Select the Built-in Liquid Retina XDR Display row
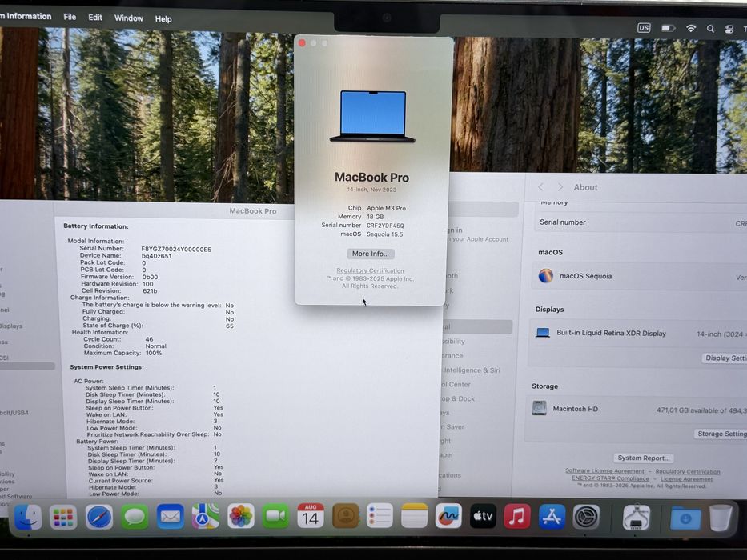The width and height of the screenshot is (747, 560). 638,334
